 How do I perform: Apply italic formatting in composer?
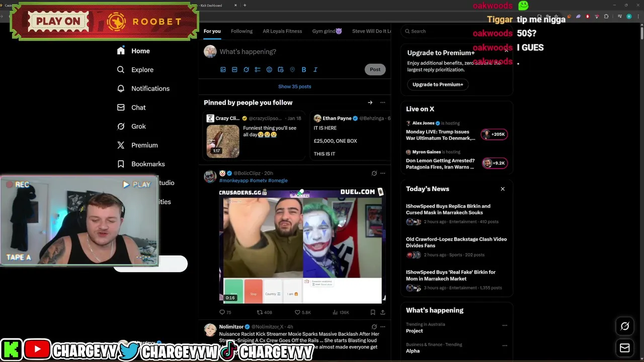(315, 69)
